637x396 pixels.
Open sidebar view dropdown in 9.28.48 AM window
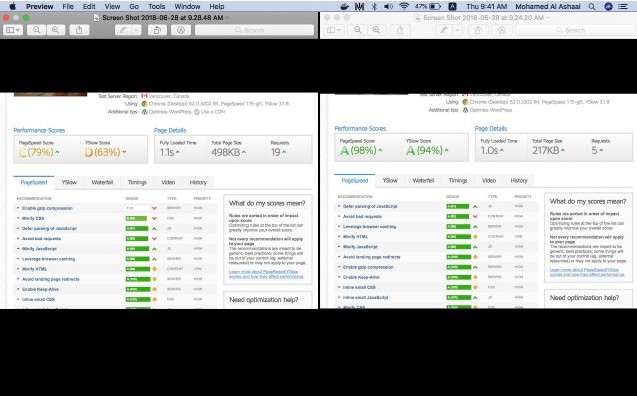pyautogui.click(x=13, y=30)
